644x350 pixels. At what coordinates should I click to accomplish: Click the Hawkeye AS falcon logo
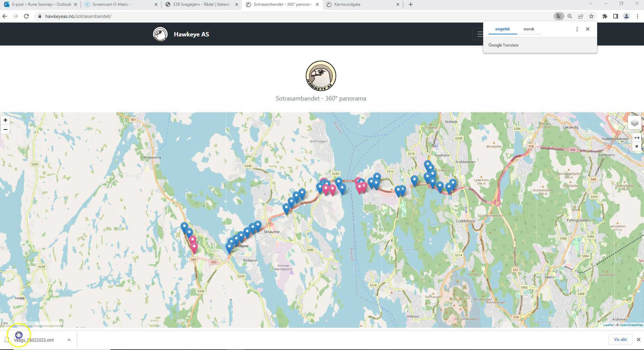click(x=160, y=34)
